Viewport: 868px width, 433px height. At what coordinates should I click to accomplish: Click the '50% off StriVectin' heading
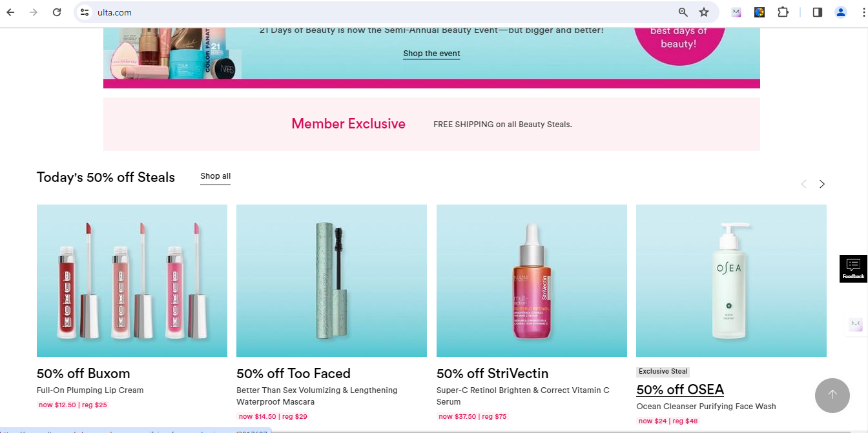[x=492, y=374]
